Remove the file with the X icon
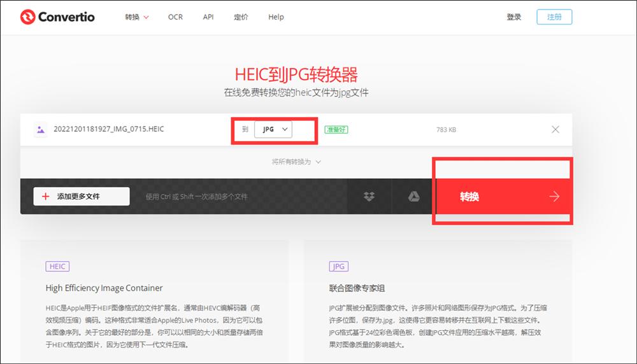The image size is (637, 364). (555, 129)
